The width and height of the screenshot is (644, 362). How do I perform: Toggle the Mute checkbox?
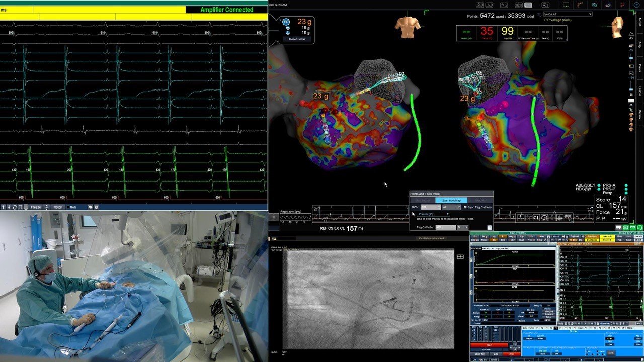point(73,207)
